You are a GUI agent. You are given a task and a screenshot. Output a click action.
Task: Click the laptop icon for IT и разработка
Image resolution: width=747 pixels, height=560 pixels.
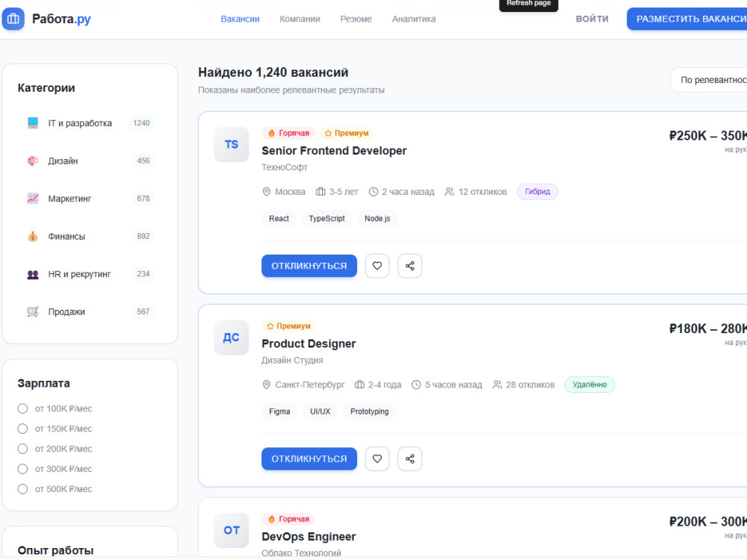(33, 123)
